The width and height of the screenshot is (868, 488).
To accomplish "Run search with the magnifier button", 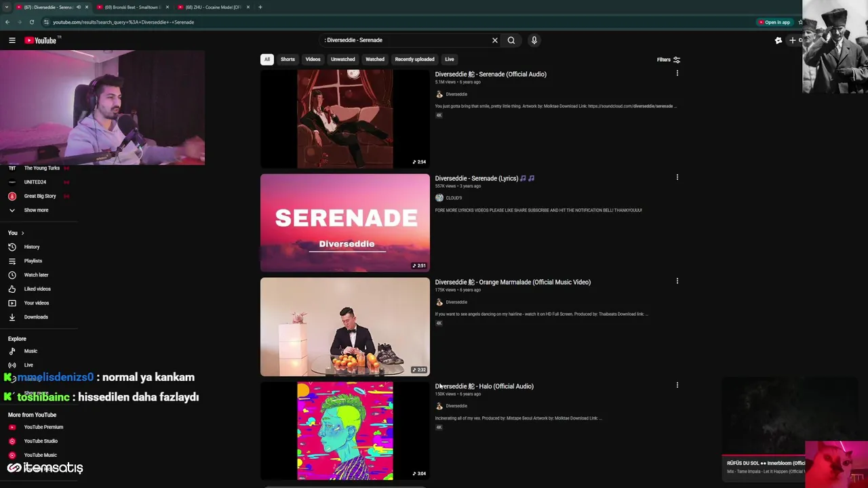I will pyautogui.click(x=511, y=41).
